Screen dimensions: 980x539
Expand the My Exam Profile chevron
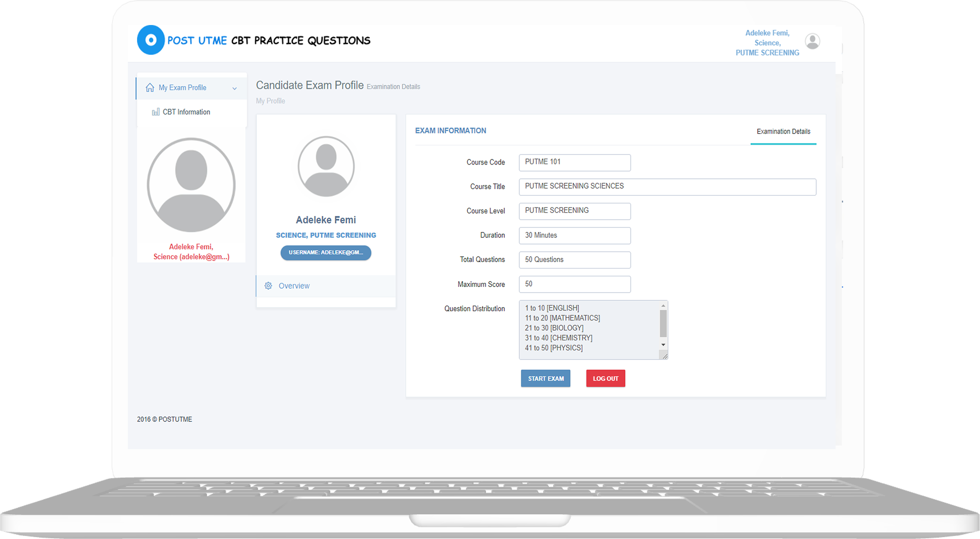tap(235, 88)
